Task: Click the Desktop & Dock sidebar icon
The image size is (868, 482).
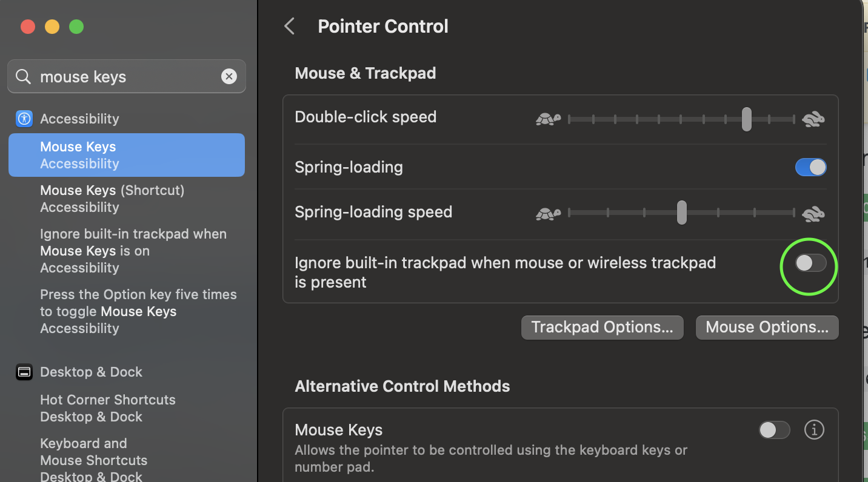Action: [x=24, y=372]
